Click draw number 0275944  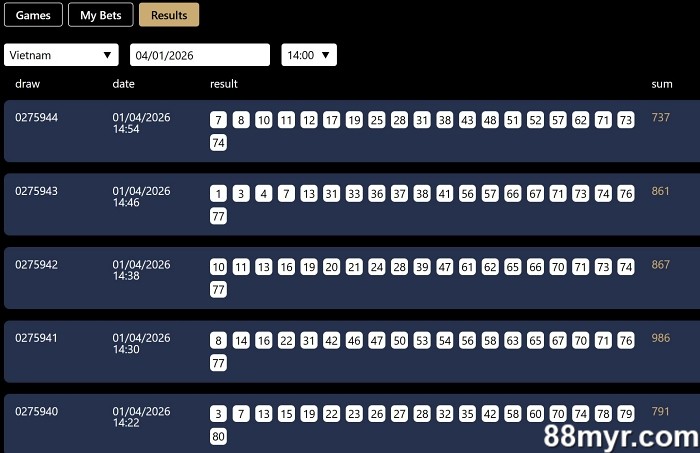pyautogui.click(x=36, y=118)
